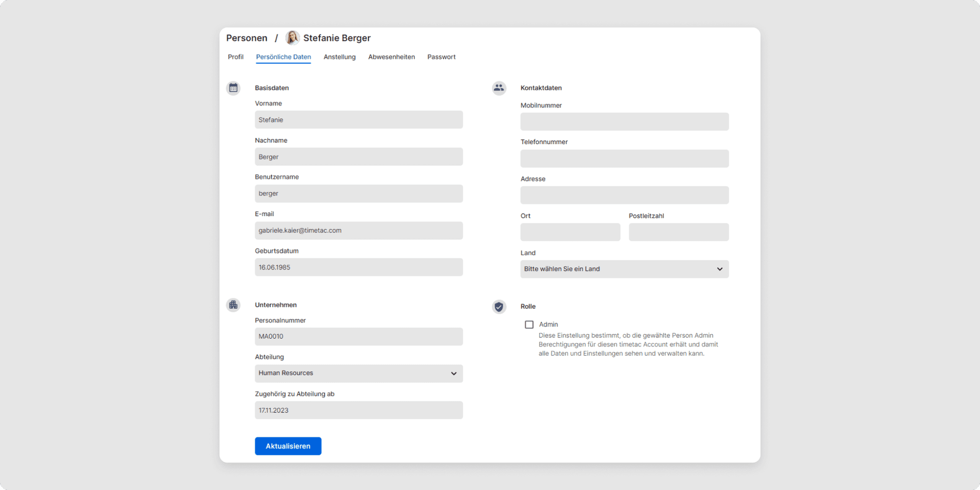Viewport: 980px width, 490px height.
Task: Open the Anstellung tab
Action: [x=339, y=57]
